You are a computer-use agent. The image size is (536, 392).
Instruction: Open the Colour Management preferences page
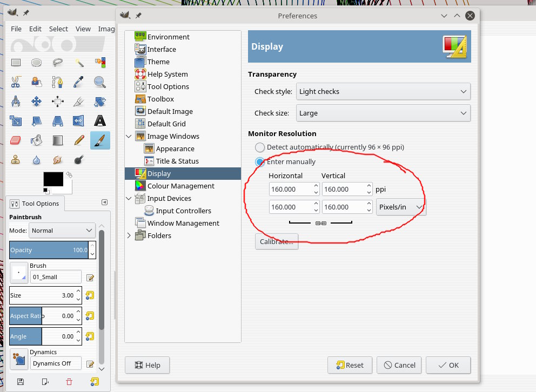point(181,186)
